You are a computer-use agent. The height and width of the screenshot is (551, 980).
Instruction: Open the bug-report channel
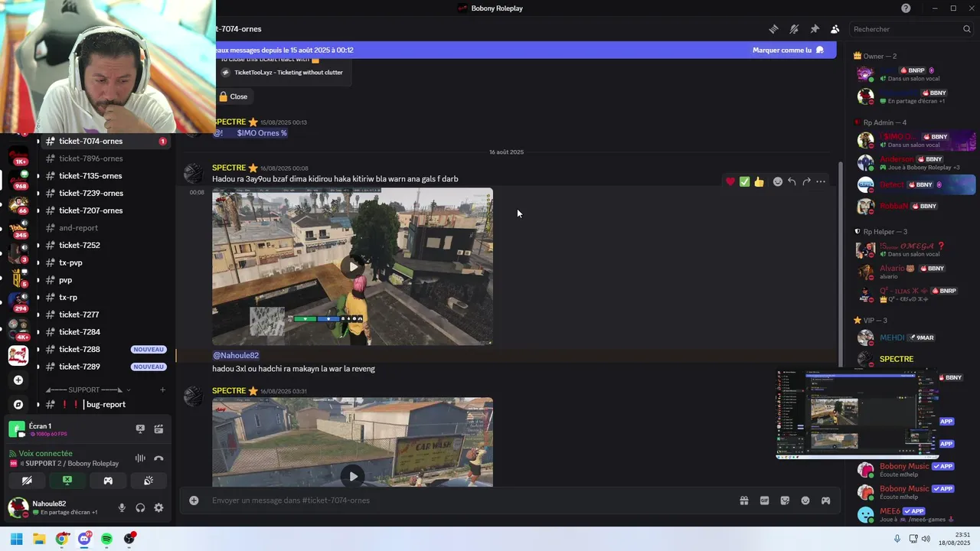tap(103, 404)
